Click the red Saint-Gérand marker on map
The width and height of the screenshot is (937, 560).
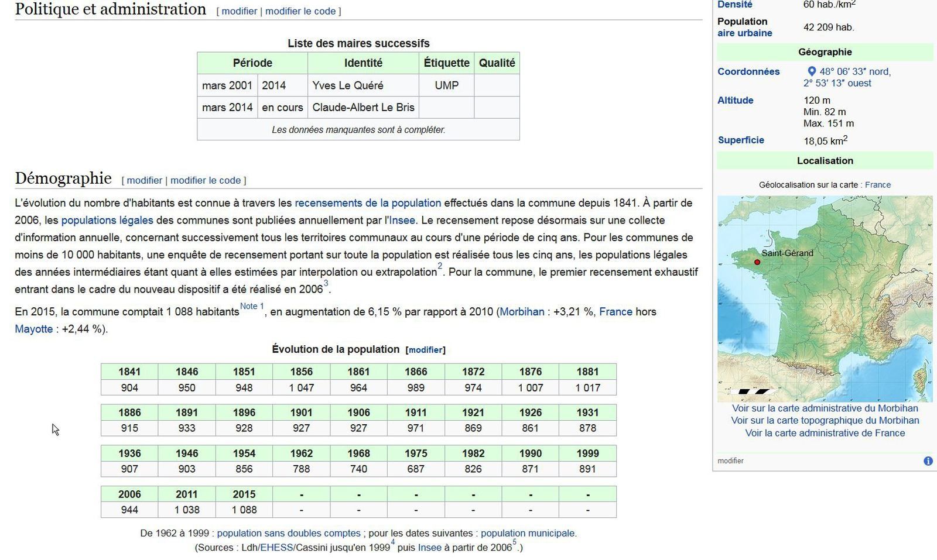pyautogui.click(x=757, y=262)
